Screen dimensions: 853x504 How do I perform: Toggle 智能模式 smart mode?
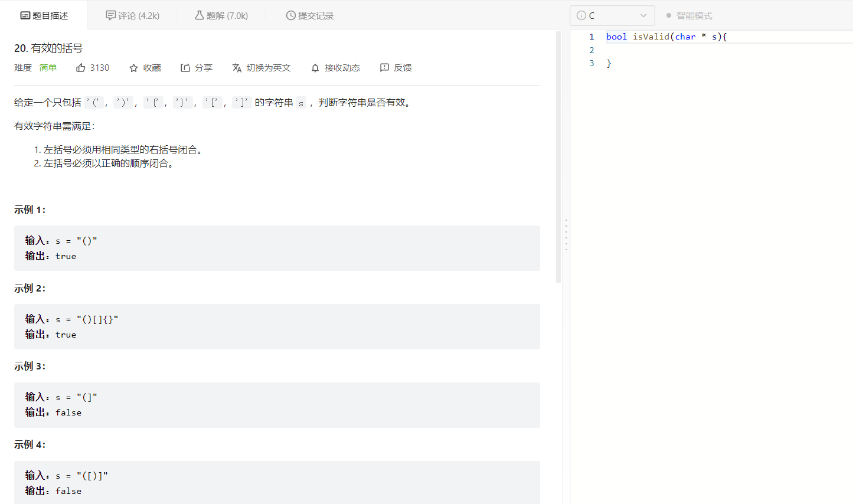(689, 15)
